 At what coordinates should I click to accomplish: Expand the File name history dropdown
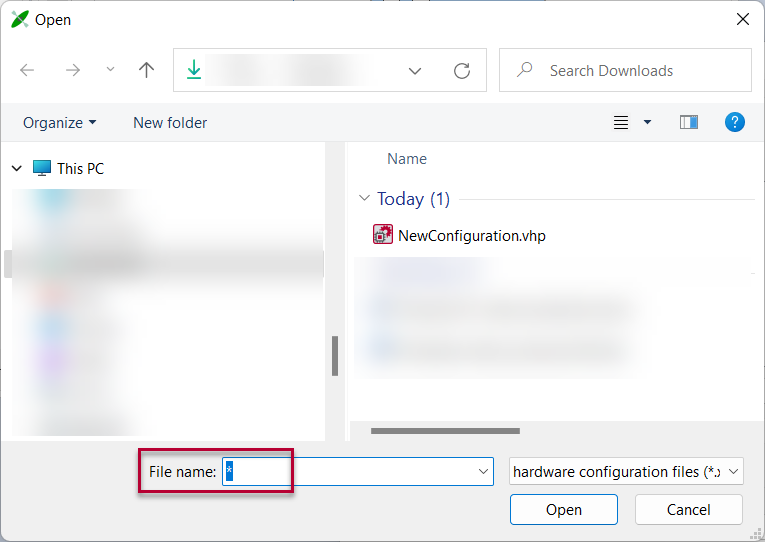tap(484, 471)
